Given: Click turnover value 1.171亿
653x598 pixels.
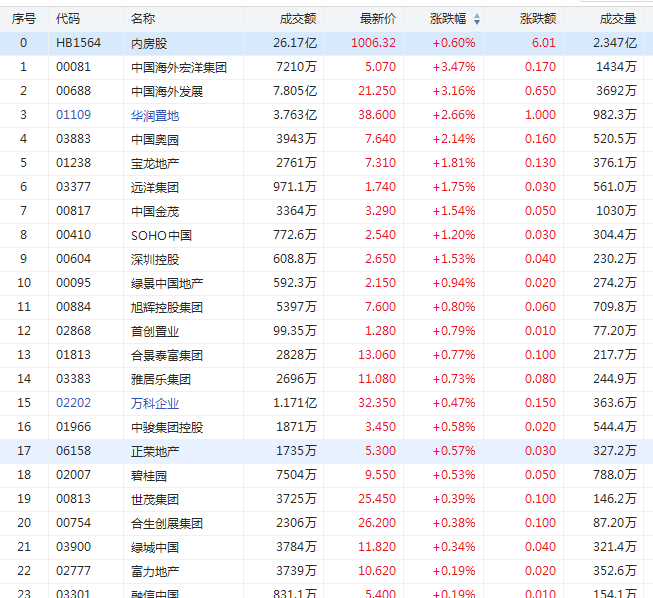Looking at the screenshot, I should (x=295, y=403).
